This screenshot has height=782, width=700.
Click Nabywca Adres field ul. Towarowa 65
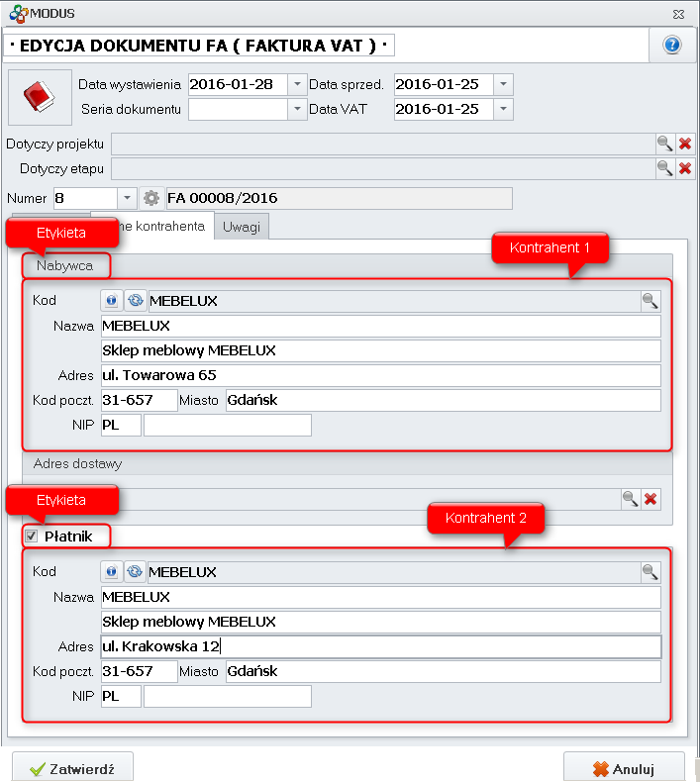381,375
